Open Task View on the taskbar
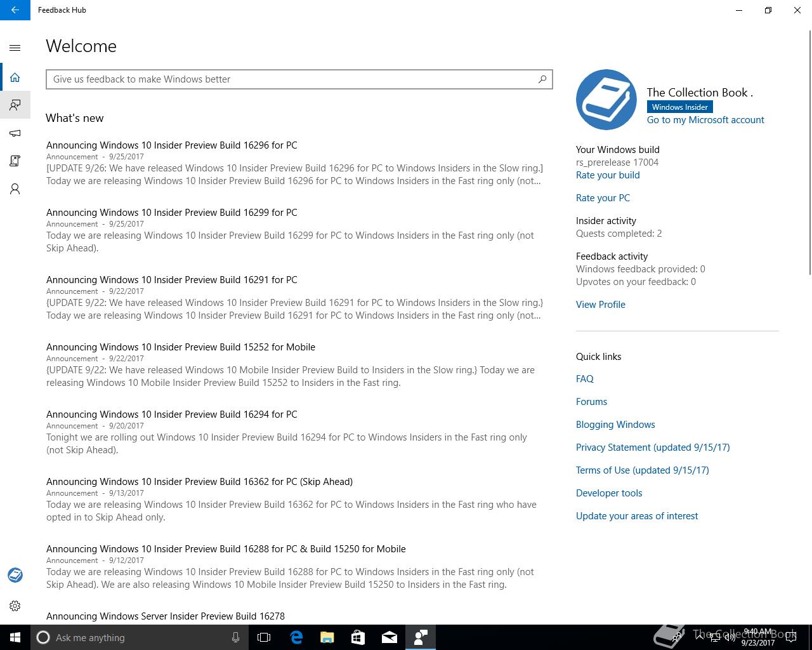 pos(264,637)
